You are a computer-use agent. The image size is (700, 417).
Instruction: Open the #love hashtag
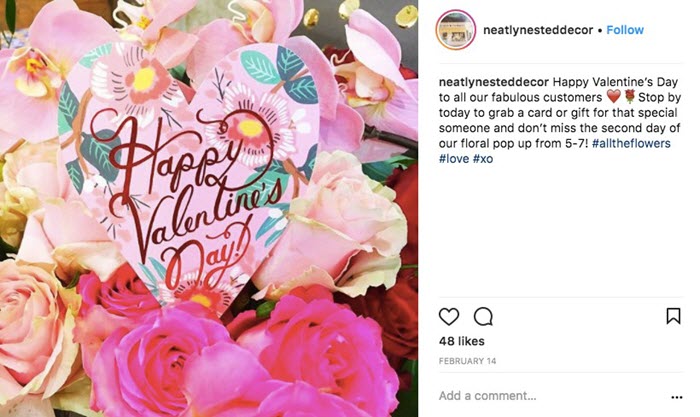[456, 159]
